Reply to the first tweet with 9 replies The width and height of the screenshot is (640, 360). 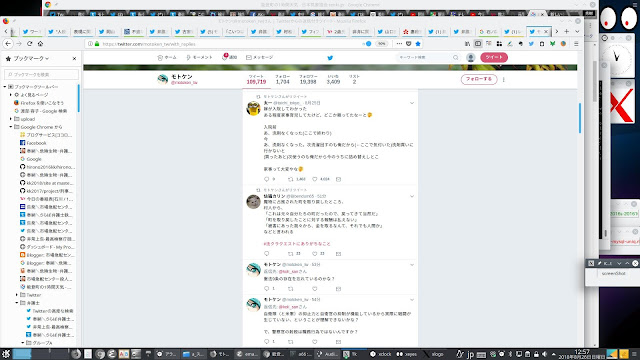[x=267, y=179]
